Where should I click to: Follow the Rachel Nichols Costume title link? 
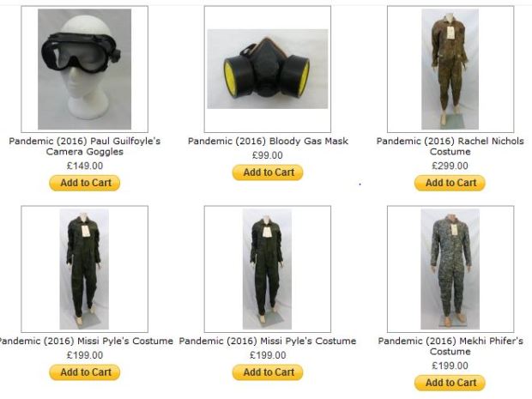(x=450, y=146)
